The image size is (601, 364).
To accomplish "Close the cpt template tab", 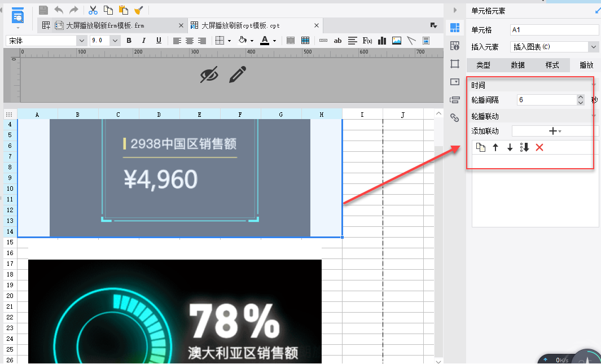I will tap(316, 25).
